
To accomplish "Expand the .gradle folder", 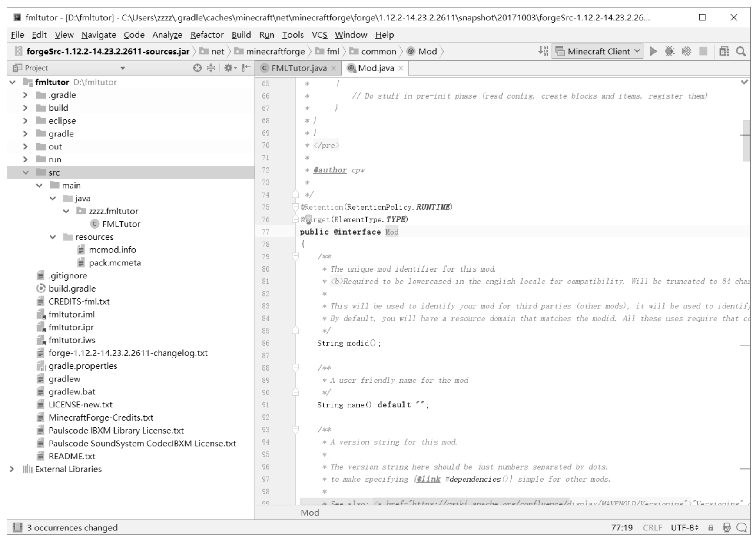I will 25,95.
